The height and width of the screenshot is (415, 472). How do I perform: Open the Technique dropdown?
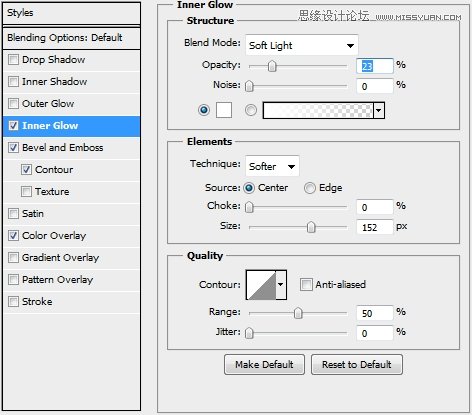[x=272, y=166]
